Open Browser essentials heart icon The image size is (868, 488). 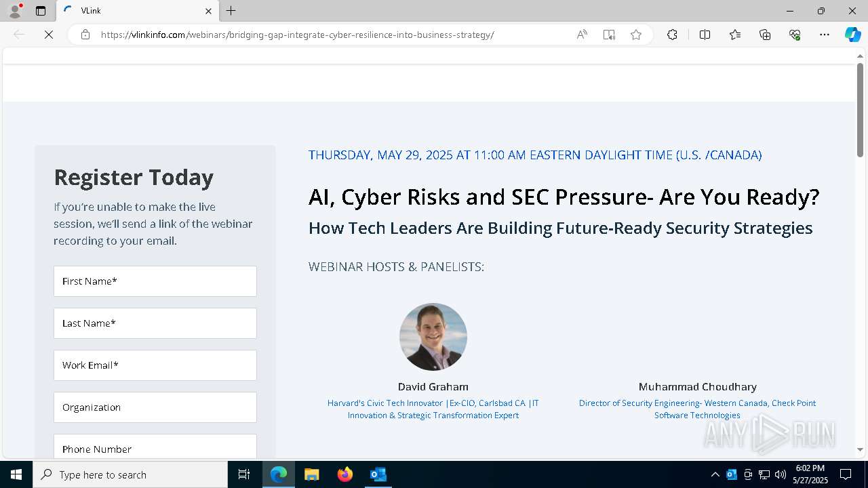point(795,35)
